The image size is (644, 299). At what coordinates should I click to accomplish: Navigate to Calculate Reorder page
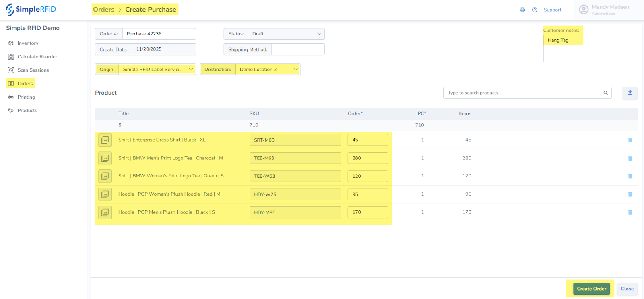click(x=37, y=57)
